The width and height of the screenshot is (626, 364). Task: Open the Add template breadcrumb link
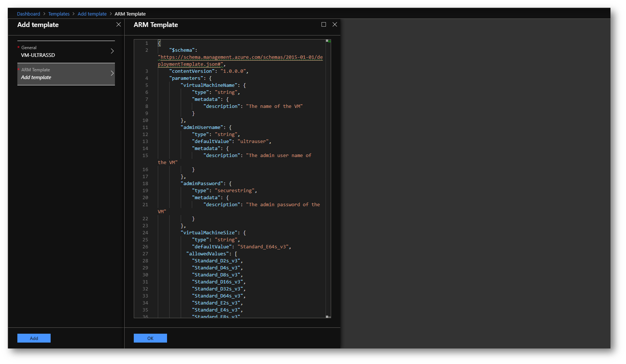pyautogui.click(x=92, y=14)
